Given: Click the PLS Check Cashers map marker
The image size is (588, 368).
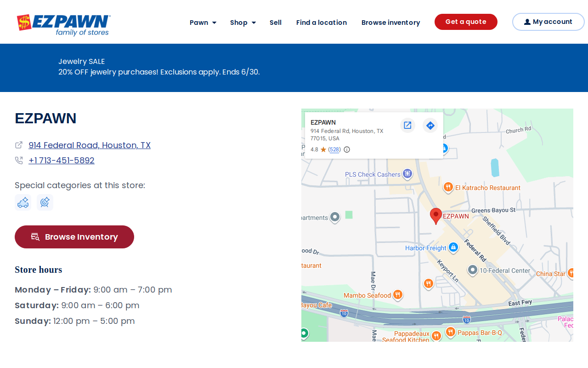Looking at the screenshot, I should point(407,174).
